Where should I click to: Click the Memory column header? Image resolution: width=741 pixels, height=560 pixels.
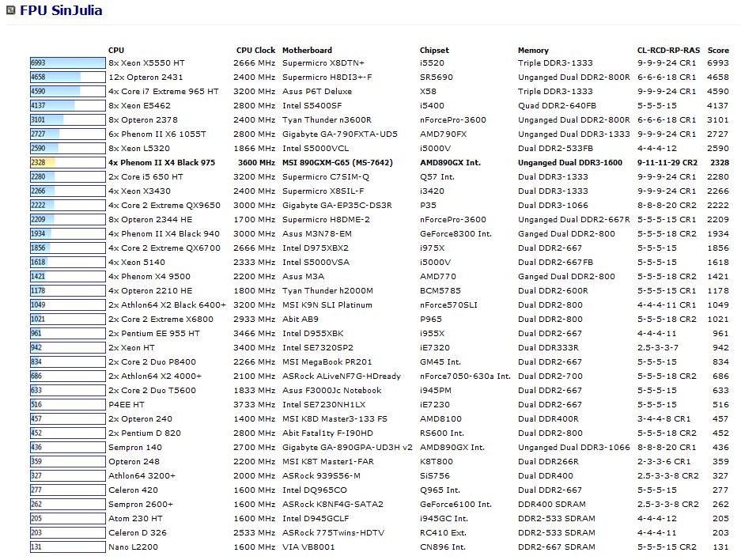(x=533, y=50)
